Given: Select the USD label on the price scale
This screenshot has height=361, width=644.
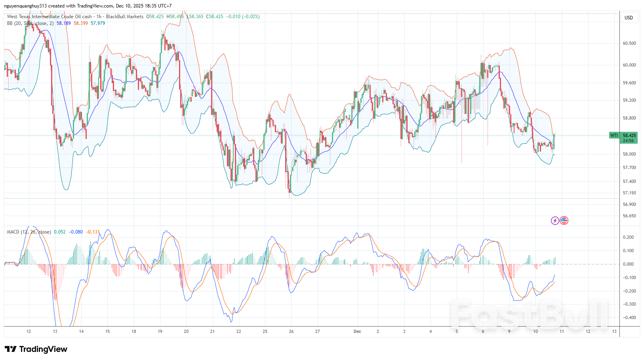Looking at the screenshot, I should coord(629,17).
